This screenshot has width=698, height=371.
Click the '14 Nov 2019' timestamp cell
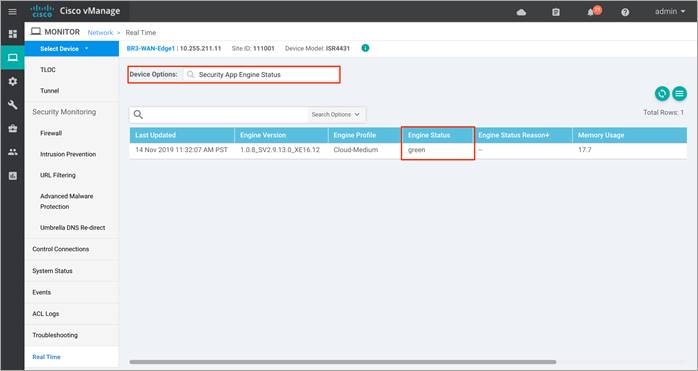point(181,150)
